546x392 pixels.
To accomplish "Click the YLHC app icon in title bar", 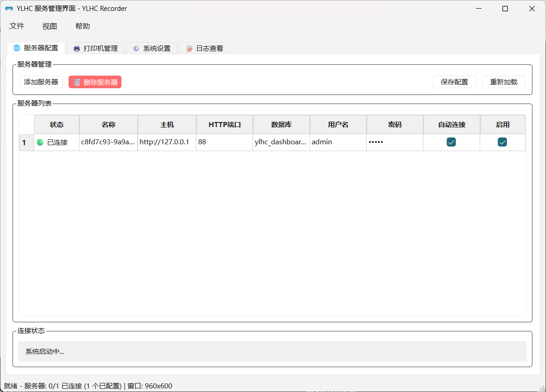I will (x=9, y=9).
